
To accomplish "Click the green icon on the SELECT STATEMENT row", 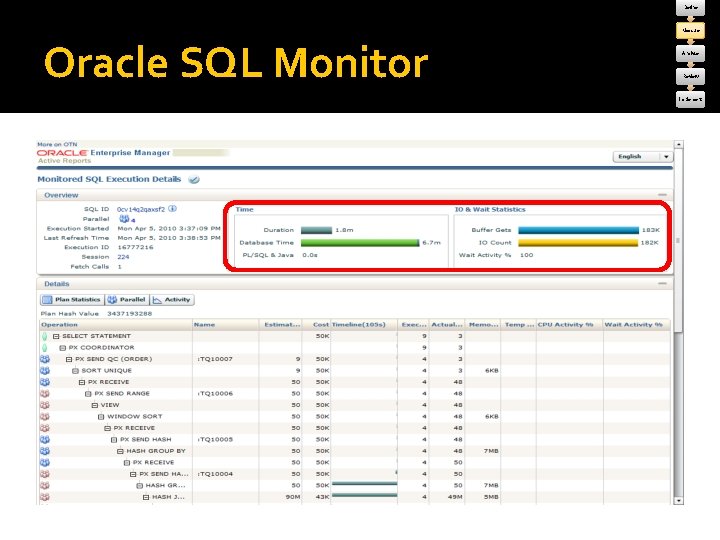I will tap(45, 336).
